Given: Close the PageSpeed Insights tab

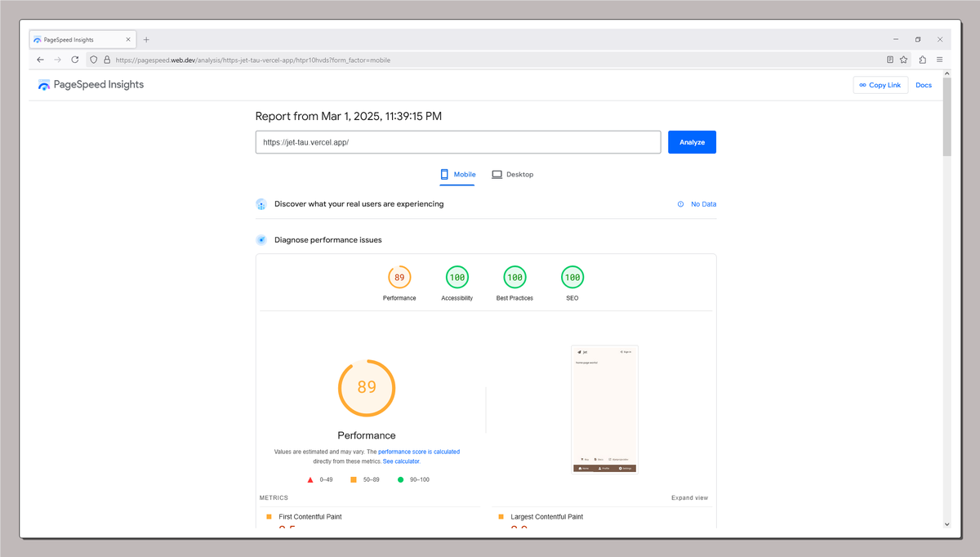Looking at the screenshot, I should (129, 39).
